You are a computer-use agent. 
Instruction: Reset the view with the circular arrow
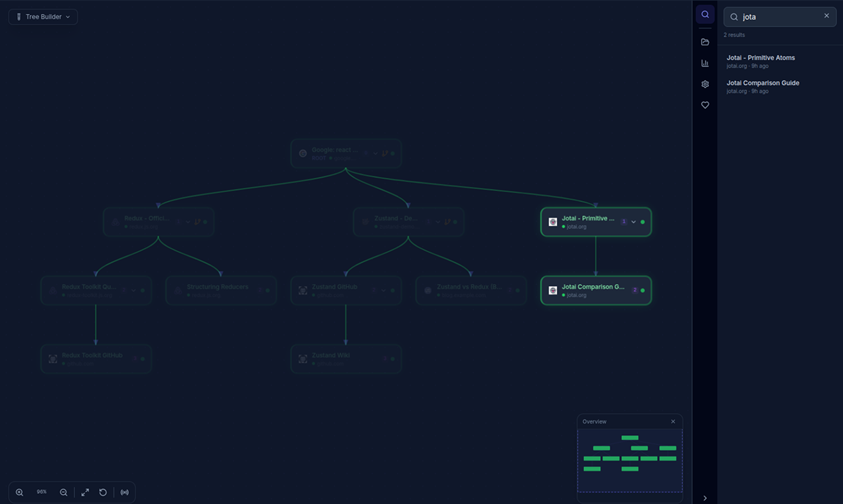(x=103, y=492)
